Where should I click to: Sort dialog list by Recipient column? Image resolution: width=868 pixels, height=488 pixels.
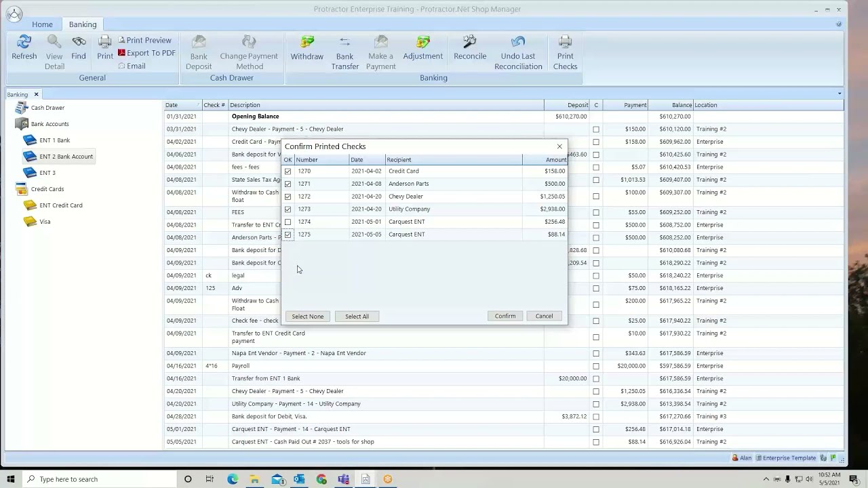454,160
